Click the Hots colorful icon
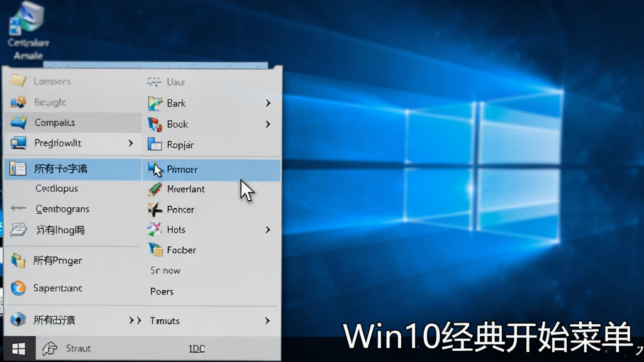 pyautogui.click(x=155, y=229)
